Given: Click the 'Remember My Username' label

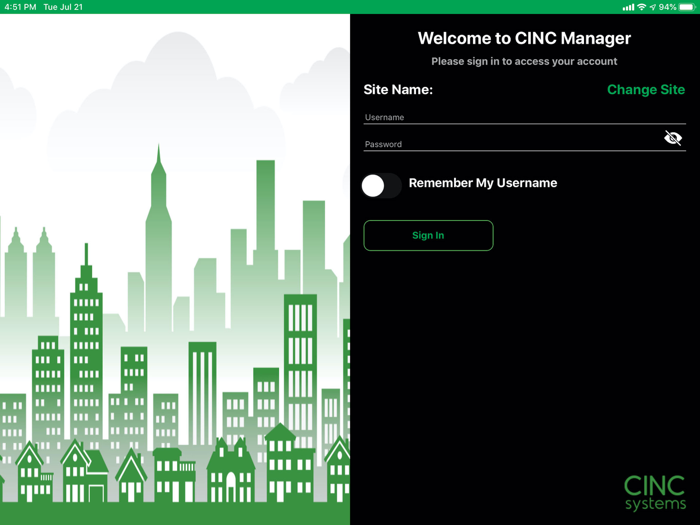Looking at the screenshot, I should 483,183.
